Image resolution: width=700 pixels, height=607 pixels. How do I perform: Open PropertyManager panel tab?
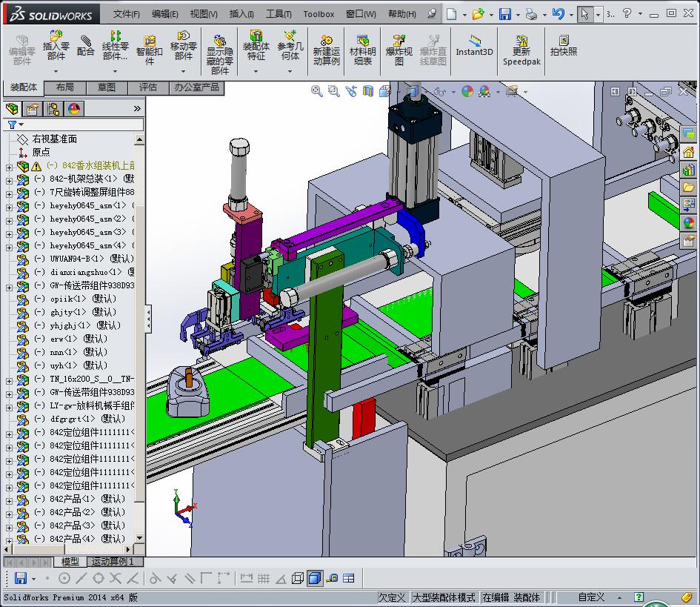(x=33, y=108)
